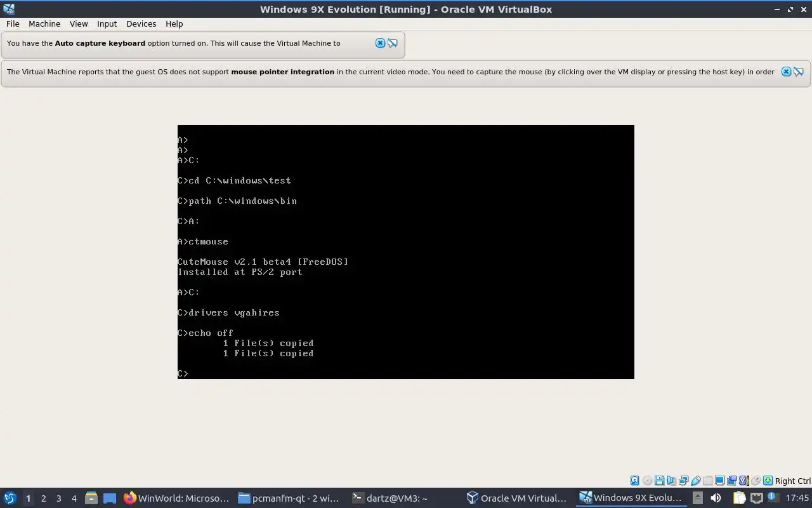Click the audio status icon in VirtualBox

click(671, 481)
